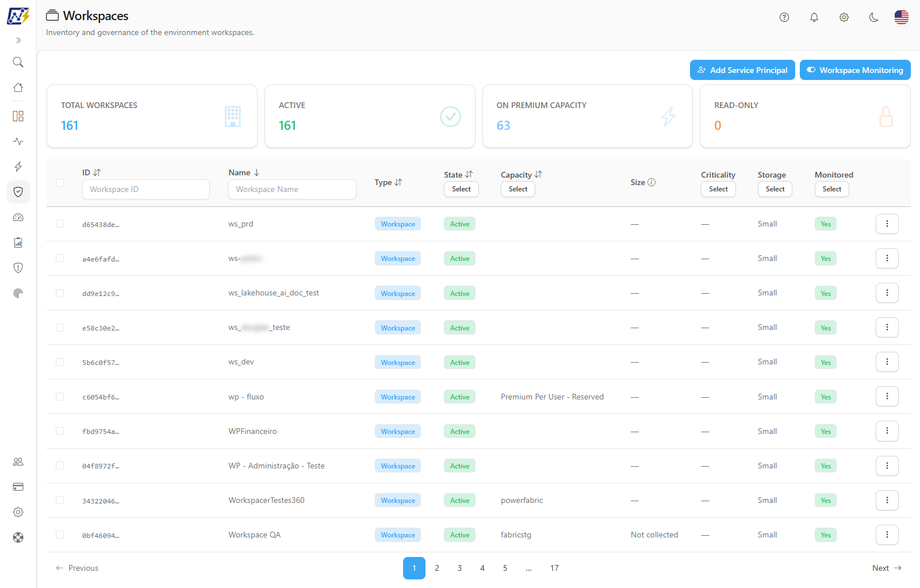Open the clipboard report icon in sidebar
This screenshot has width=920, height=588.
pos(18,243)
